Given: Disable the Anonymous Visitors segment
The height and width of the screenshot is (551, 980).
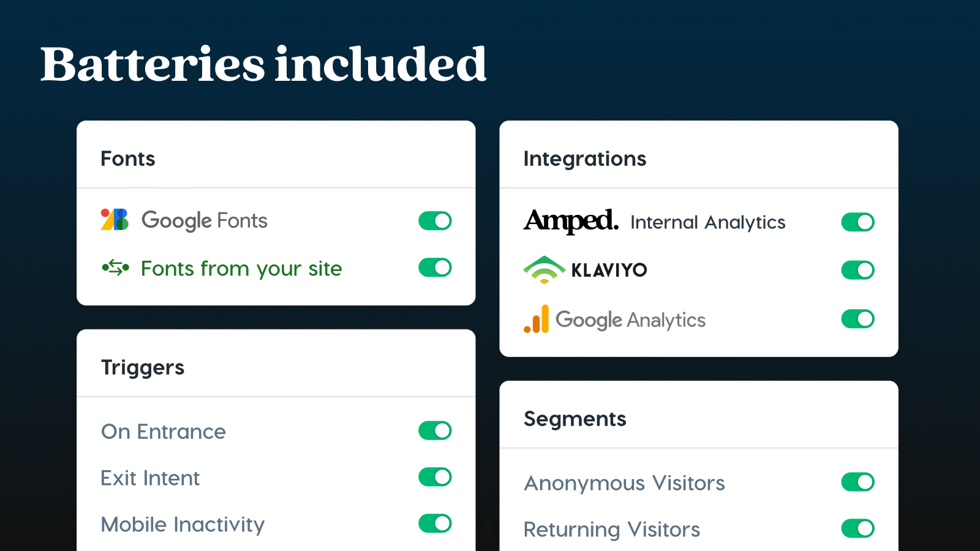Looking at the screenshot, I should point(858,482).
